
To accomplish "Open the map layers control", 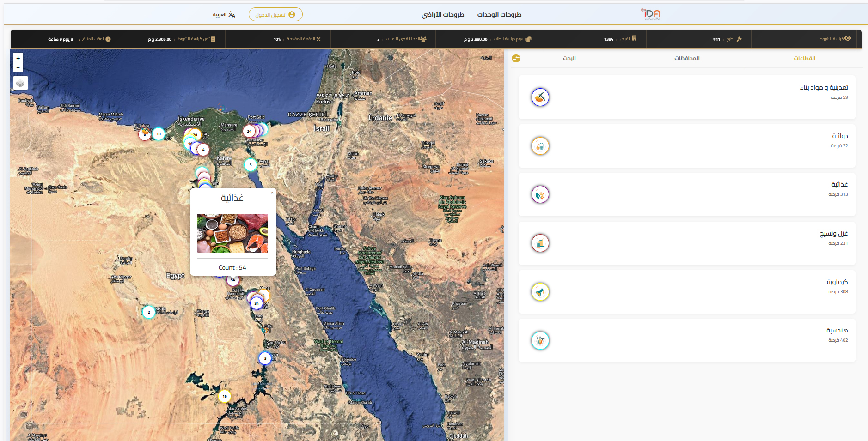I will click(20, 83).
